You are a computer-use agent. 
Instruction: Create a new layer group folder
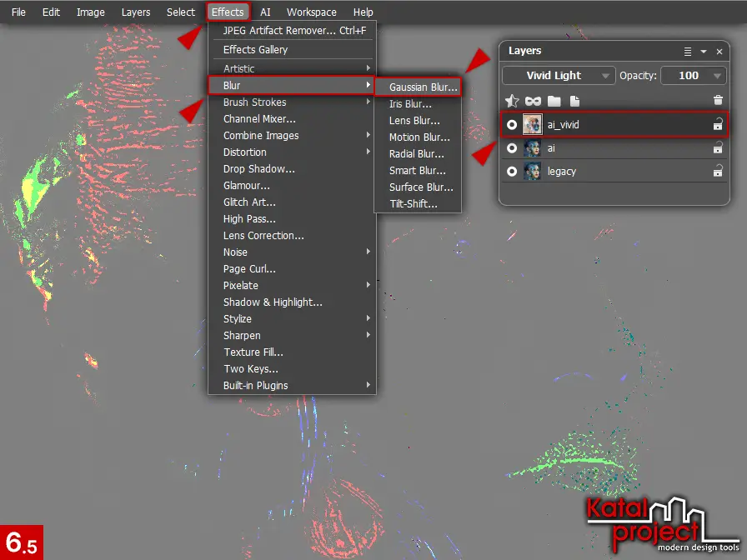coord(553,101)
